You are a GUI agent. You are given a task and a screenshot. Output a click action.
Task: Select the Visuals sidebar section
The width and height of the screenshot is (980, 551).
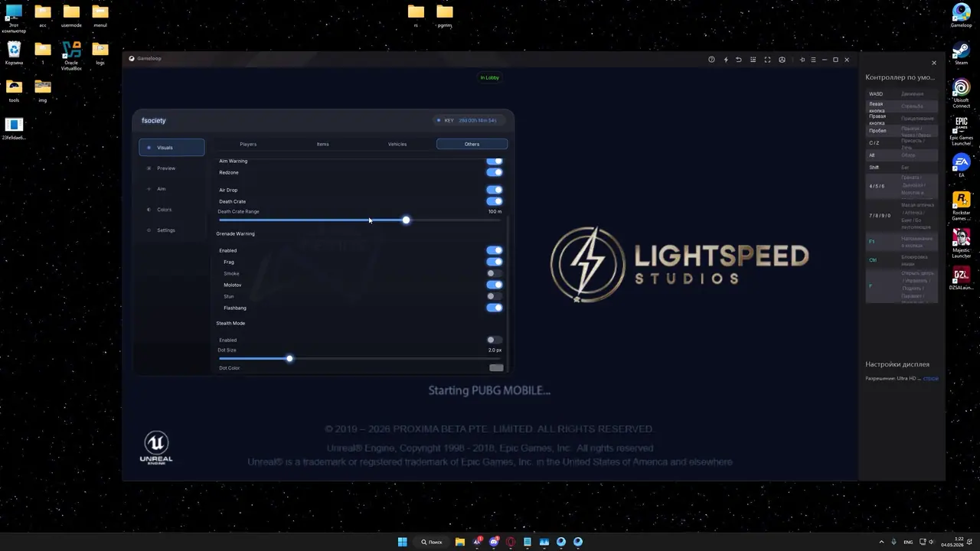(171, 148)
